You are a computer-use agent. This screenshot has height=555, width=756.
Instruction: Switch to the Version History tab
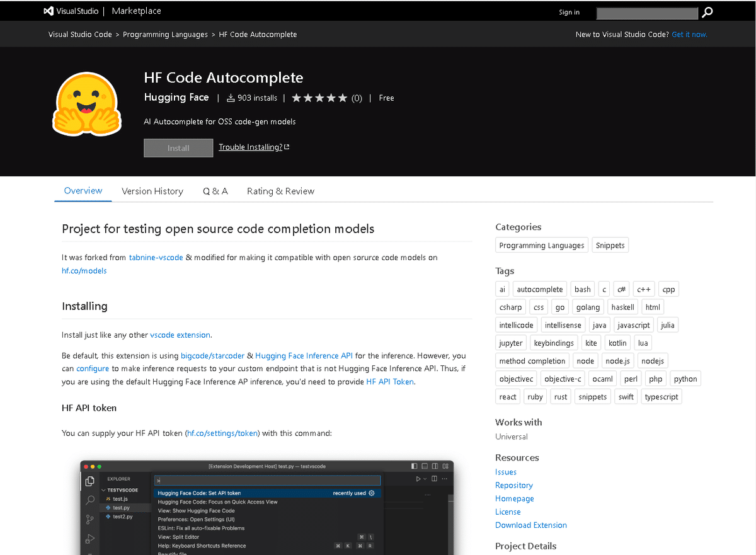tap(152, 191)
